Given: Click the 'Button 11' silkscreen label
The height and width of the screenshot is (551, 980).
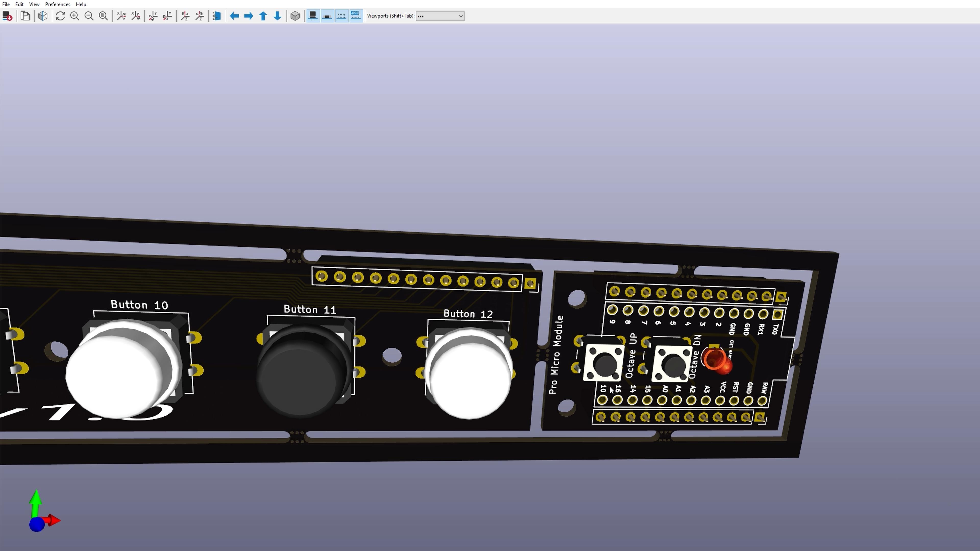Looking at the screenshot, I should (x=310, y=309).
